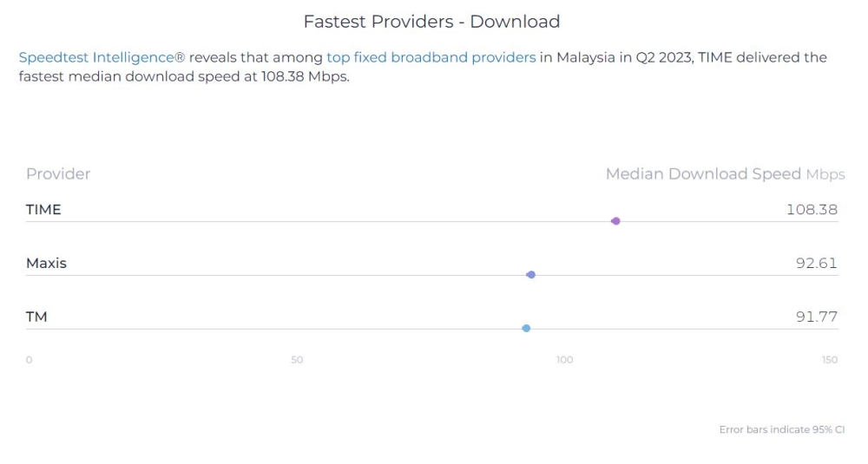868x464 pixels.
Task: Select the TIME provider label
Action: (x=43, y=209)
